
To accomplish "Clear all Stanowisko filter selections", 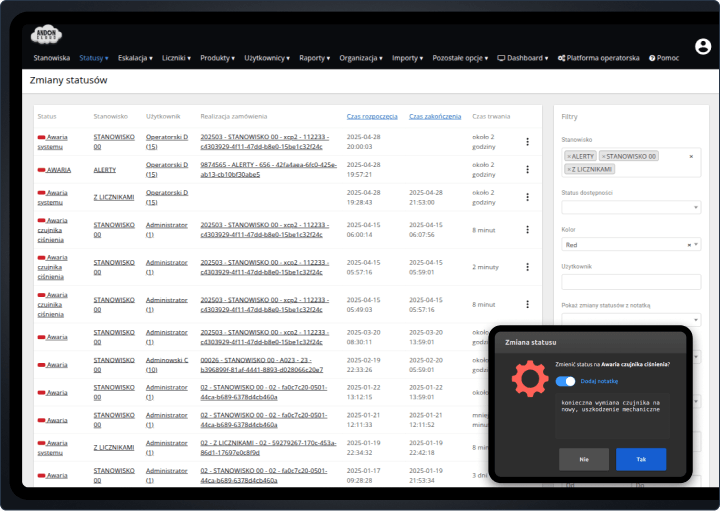I will click(690, 156).
